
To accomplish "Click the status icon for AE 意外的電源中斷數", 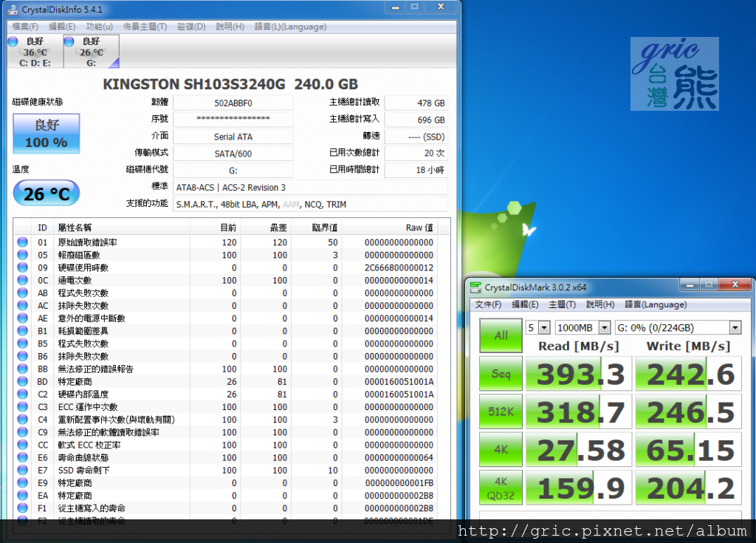I will pyautogui.click(x=22, y=318).
